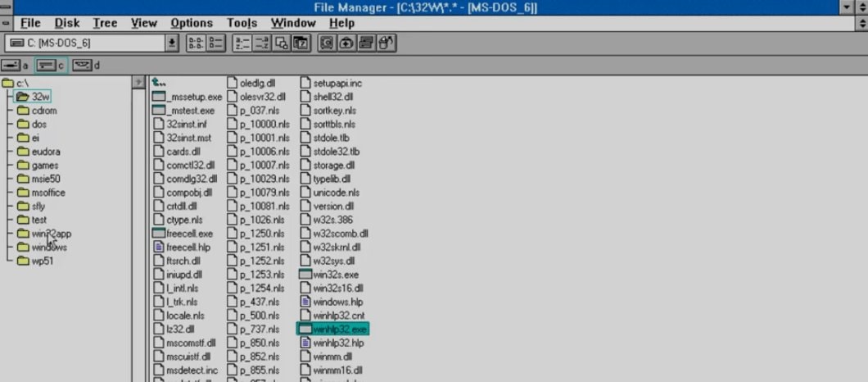Click the Undelete trash can icon
The image size is (868, 382).
point(386,43)
